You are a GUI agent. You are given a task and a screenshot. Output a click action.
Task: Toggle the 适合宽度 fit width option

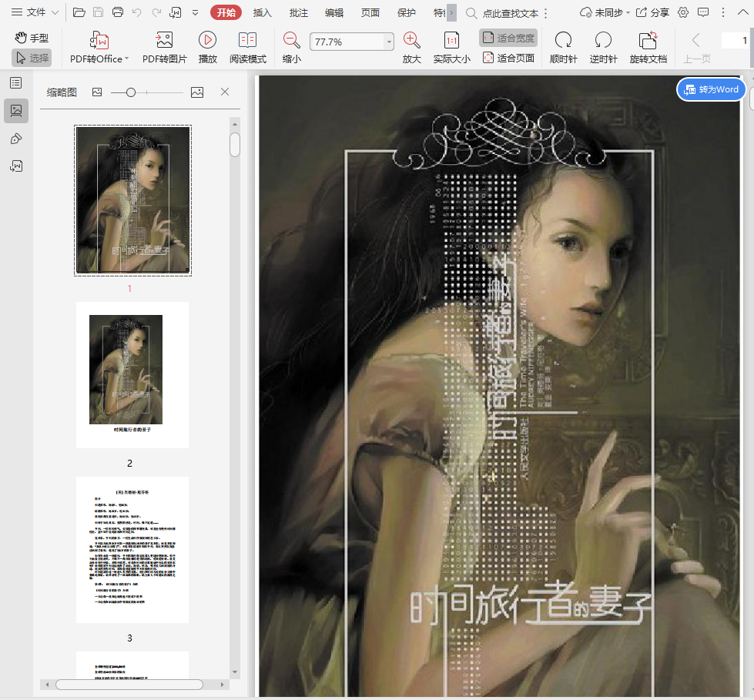pyautogui.click(x=508, y=38)
